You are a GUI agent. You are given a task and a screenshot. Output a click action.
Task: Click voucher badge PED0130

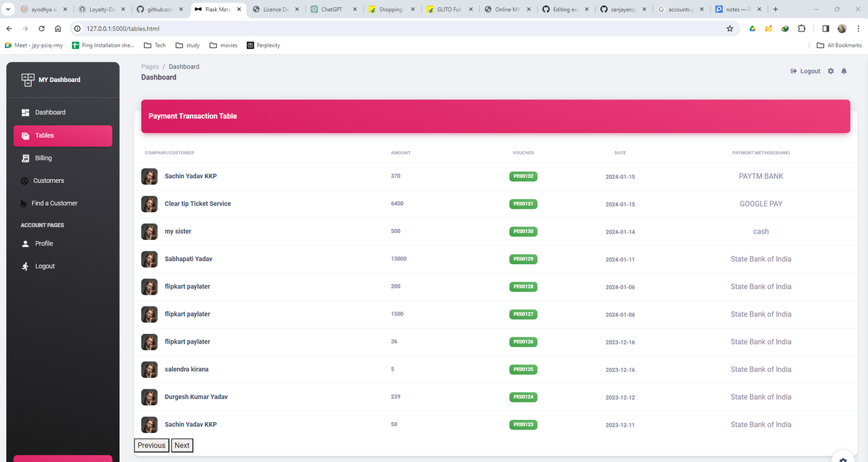(x=523, y=232)
